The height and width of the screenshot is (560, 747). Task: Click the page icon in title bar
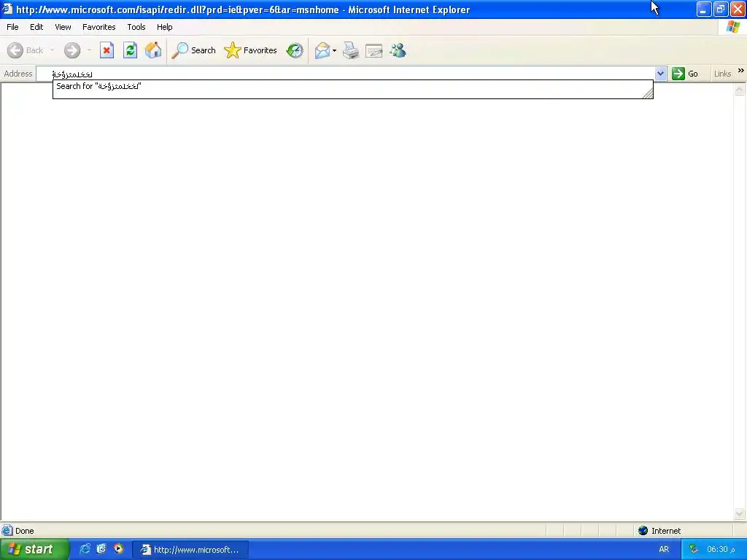pos(7,9)
